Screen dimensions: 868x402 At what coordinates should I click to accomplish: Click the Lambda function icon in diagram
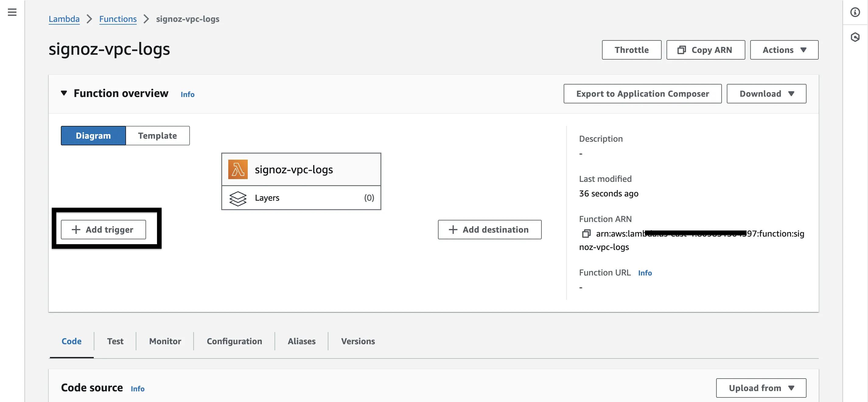(238, 169)
